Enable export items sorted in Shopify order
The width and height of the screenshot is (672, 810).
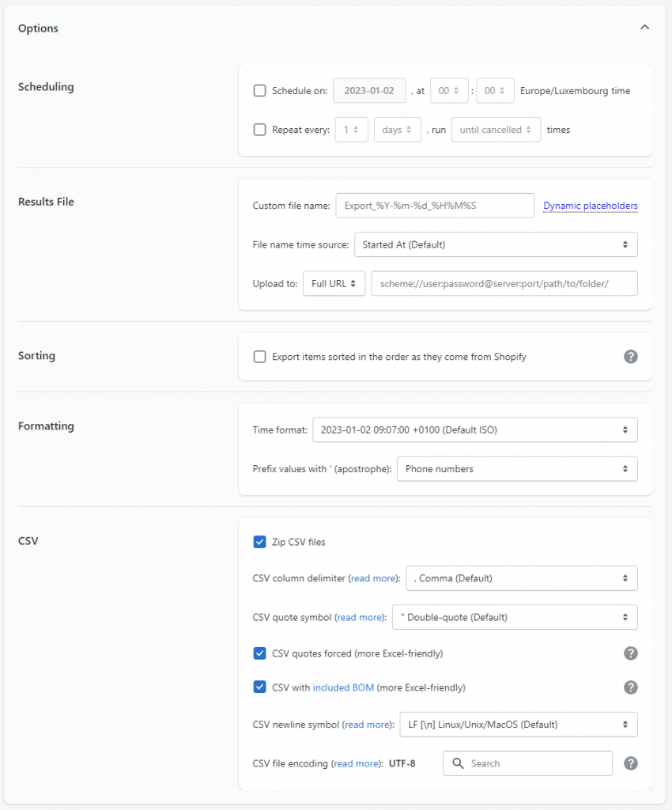coord(259,357)
